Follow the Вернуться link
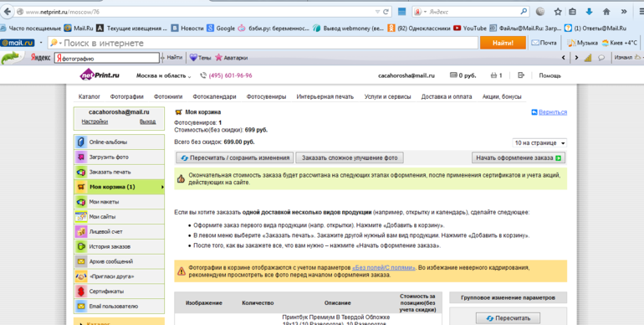 pos(553,112)
